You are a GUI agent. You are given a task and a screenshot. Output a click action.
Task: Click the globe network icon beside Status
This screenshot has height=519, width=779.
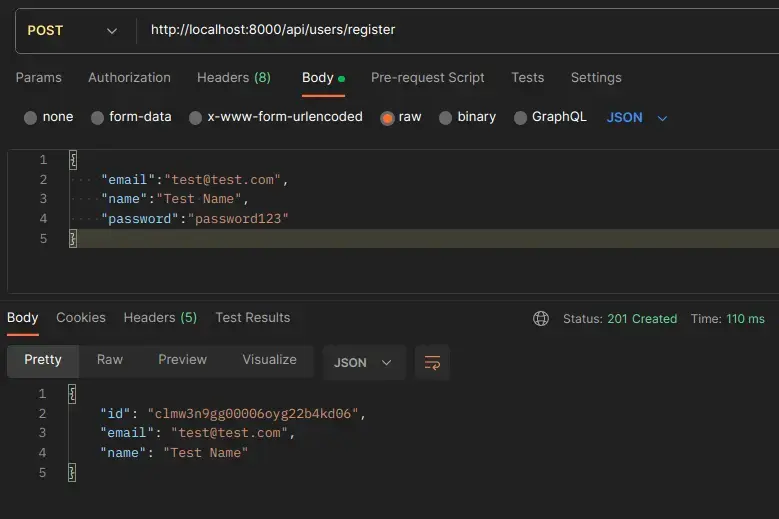541,319
